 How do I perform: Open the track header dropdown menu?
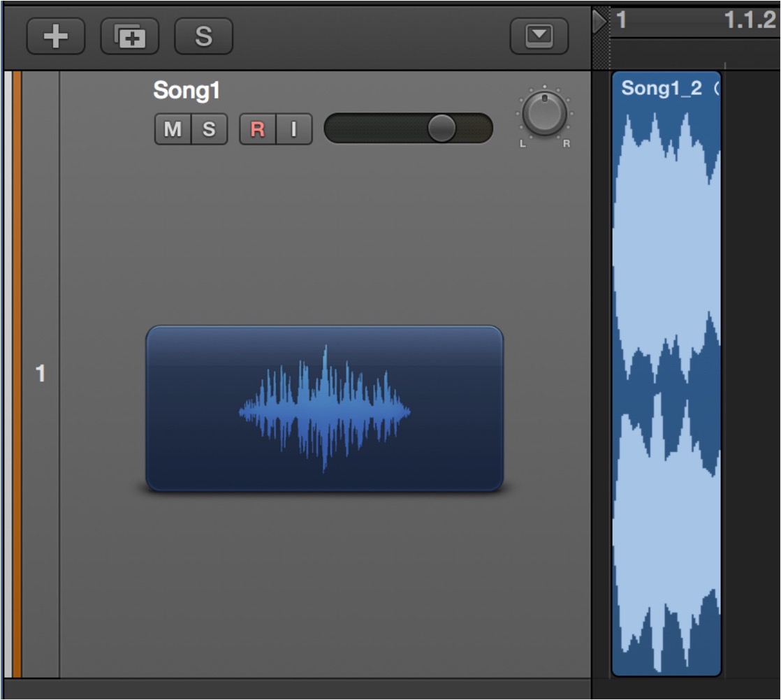[539, 36]
